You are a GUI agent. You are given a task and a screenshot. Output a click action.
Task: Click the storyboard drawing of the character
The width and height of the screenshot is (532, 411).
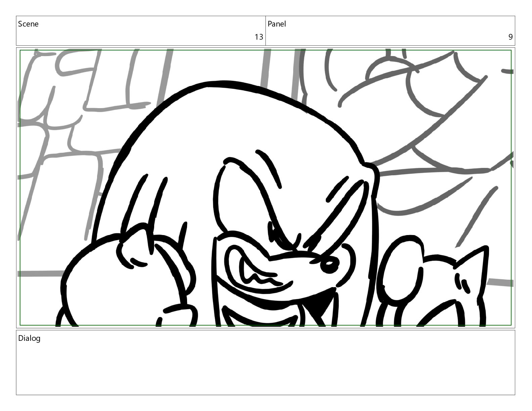266,188
